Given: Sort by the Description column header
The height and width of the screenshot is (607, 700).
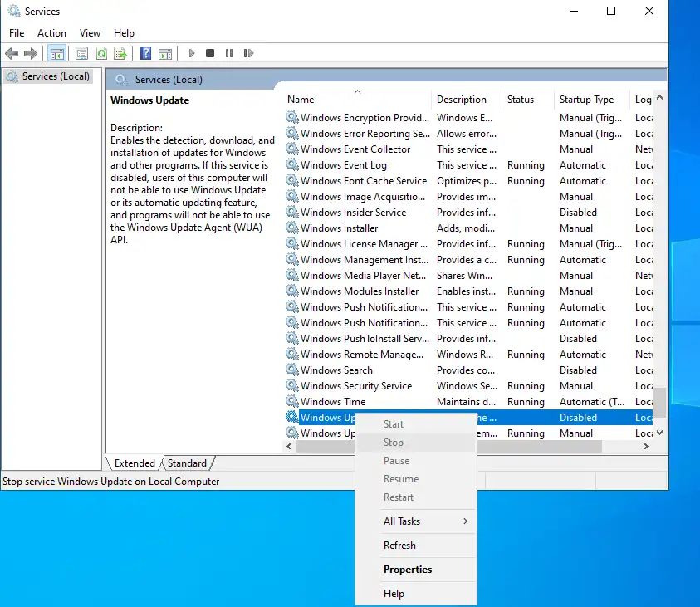Looking at the screenshot, I should tap(467, 100).
